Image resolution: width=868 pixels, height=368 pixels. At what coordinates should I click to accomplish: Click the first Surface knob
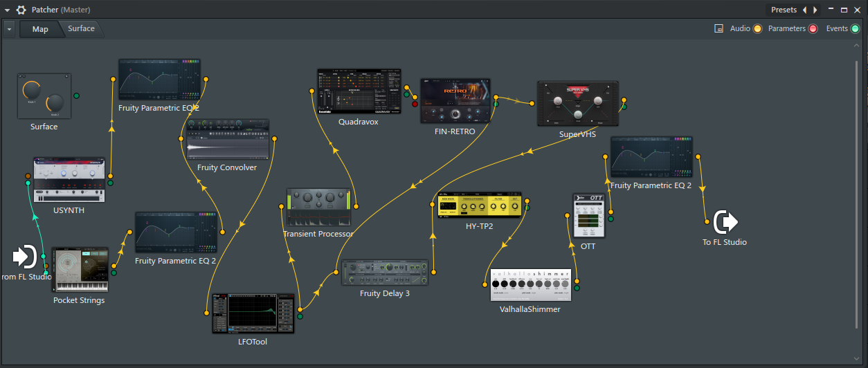click(x=32, y=90)
